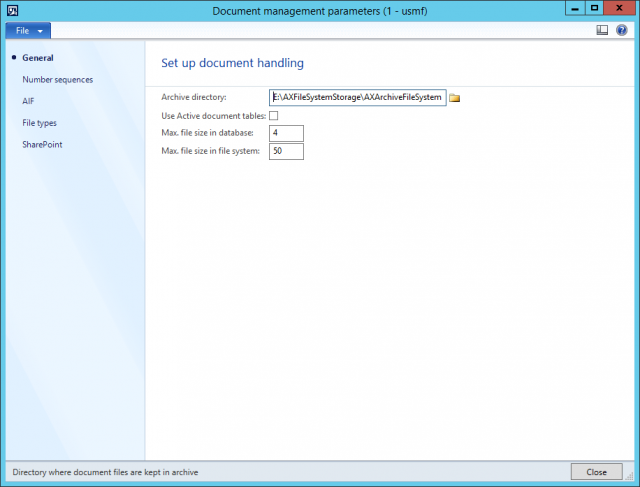The height and width of the screenshot is (487, 640).
Task: Open the SharePoint section
Action: (42, 145)
